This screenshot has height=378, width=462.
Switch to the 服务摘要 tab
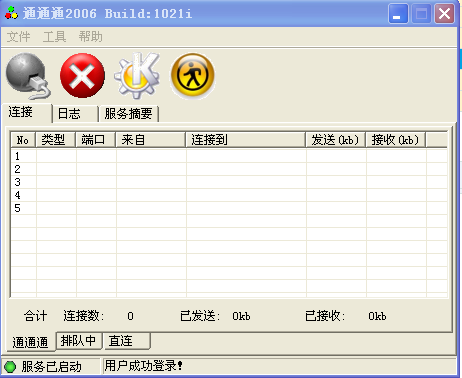128,114
